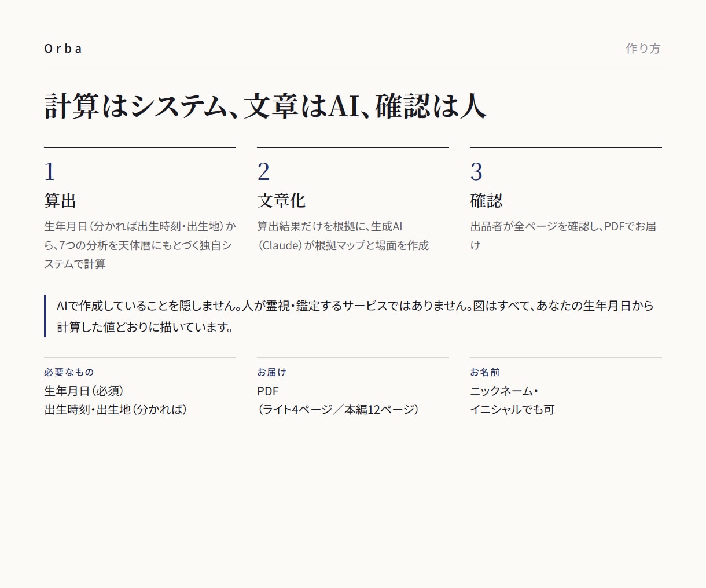Click the description 出品者が全ページを確認し
This screenshot has height=588, width=706.
(x=563, y=236)
